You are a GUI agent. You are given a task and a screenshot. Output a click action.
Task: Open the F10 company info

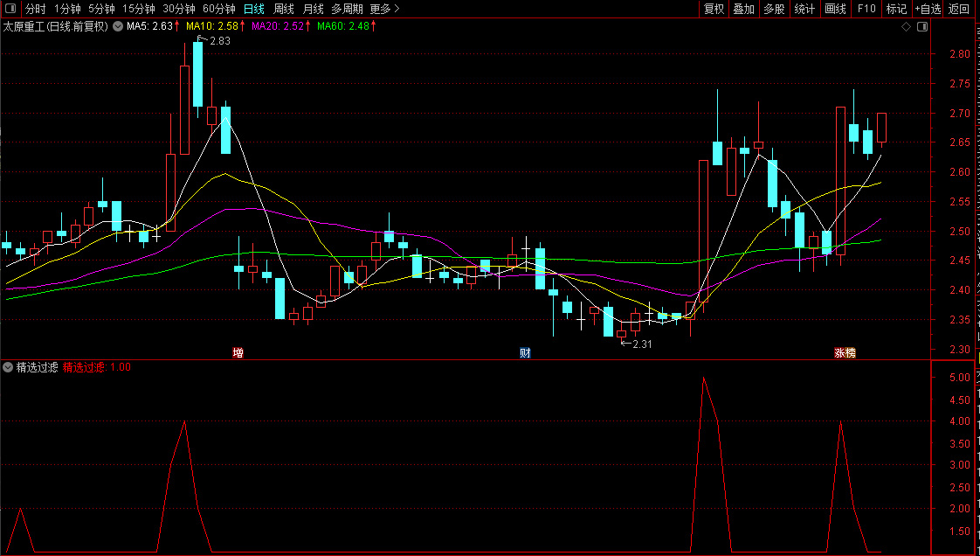866,9
